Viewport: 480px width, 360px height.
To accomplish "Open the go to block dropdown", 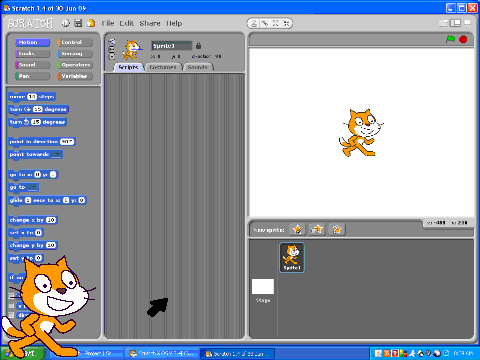I will click(x=32, y=187).
